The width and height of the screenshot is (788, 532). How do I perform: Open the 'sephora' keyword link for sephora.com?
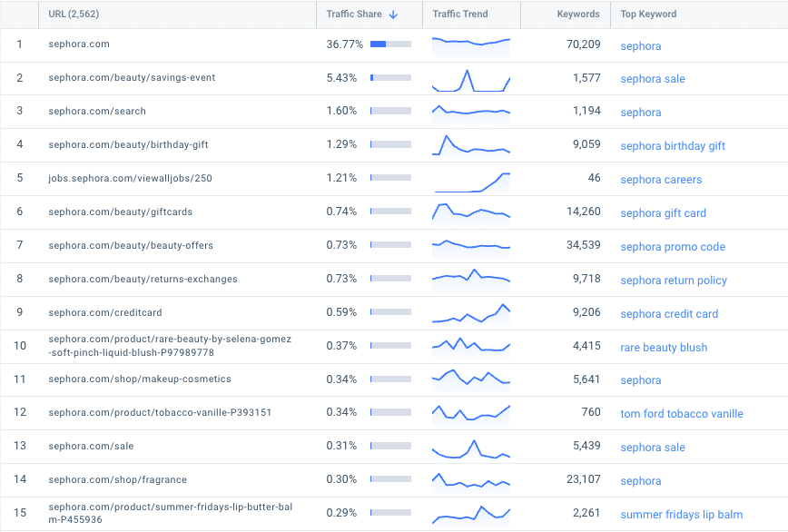tap(641, 45)
